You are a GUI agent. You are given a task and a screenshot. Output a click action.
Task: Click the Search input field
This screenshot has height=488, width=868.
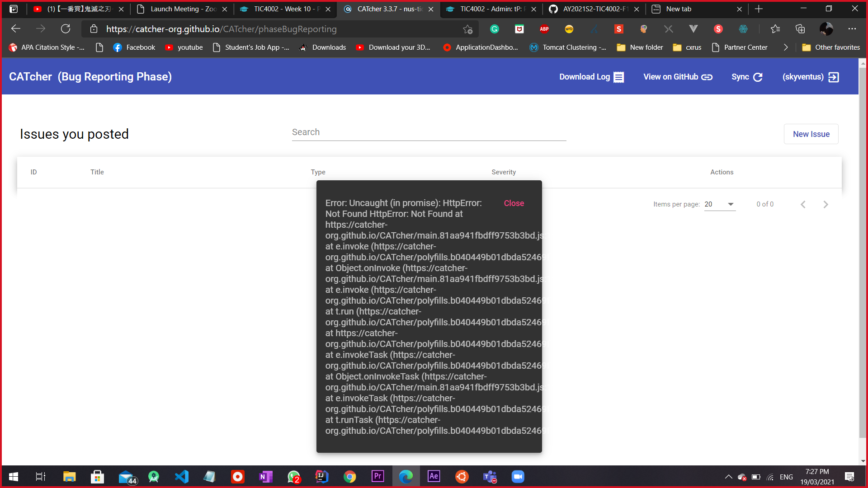(429, 132)
